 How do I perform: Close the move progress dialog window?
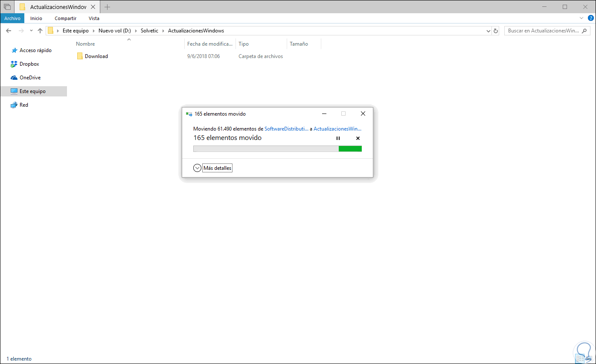(363, 114)
